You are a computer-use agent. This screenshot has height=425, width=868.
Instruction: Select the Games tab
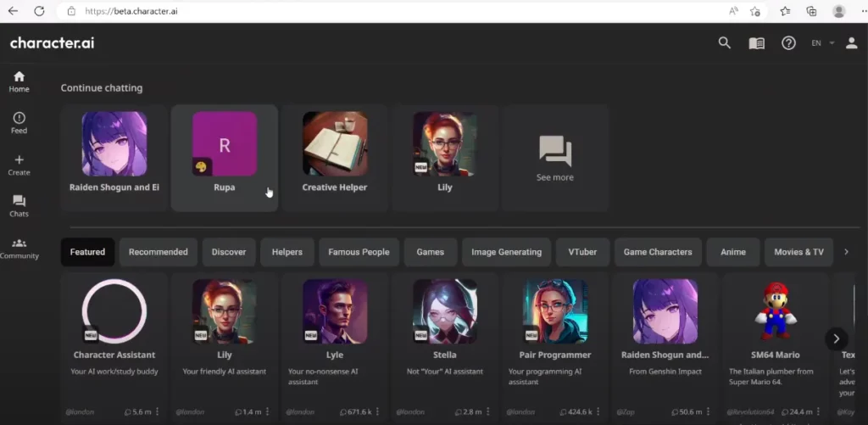point(430,252)
